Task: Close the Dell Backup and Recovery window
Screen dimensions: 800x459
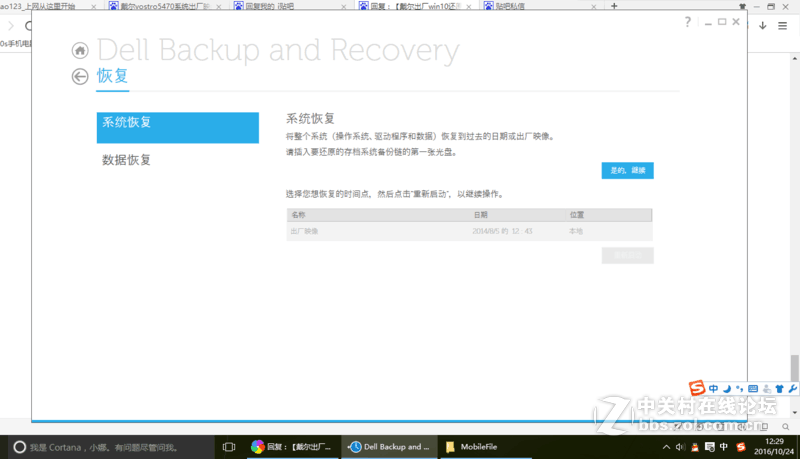Action: click(x=736, y=22)
